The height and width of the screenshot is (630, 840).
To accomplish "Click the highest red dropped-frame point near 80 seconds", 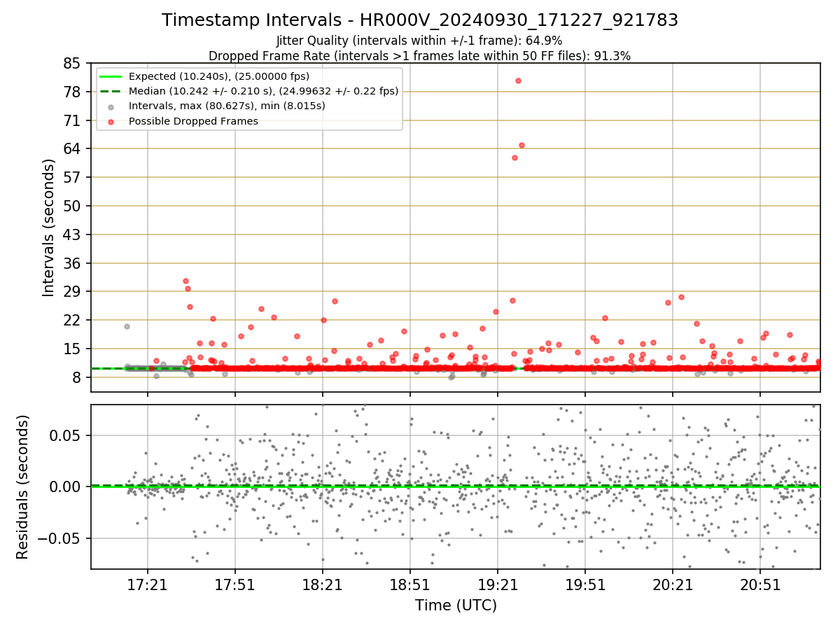I will (518, 80).
